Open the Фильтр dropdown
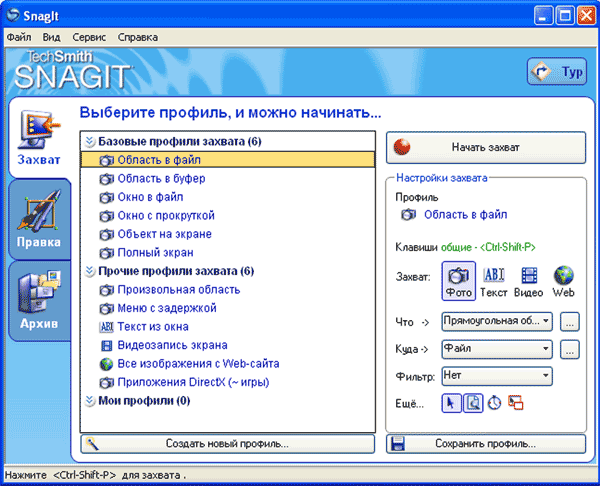600x486 pixels. [x=497, y=376]
